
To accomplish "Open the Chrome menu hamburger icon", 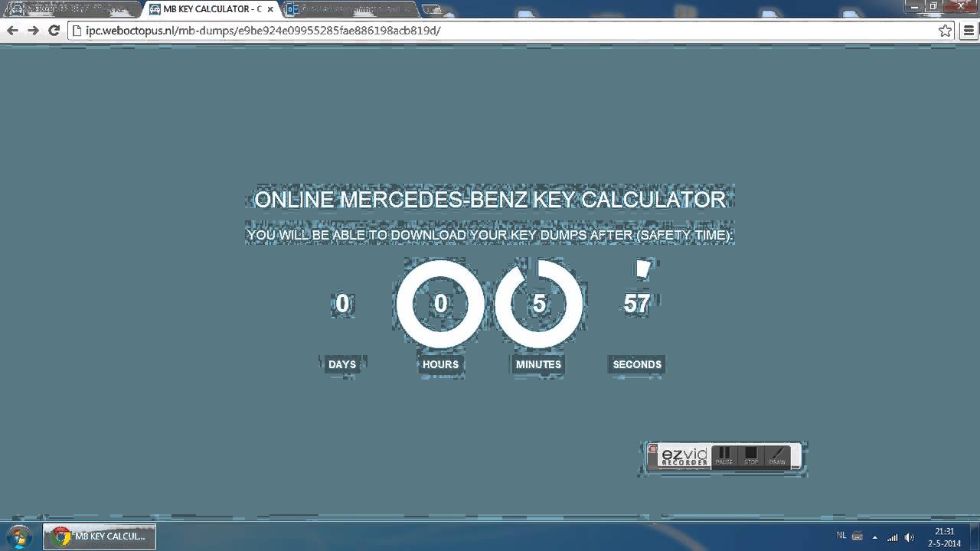I will (968, 31).
